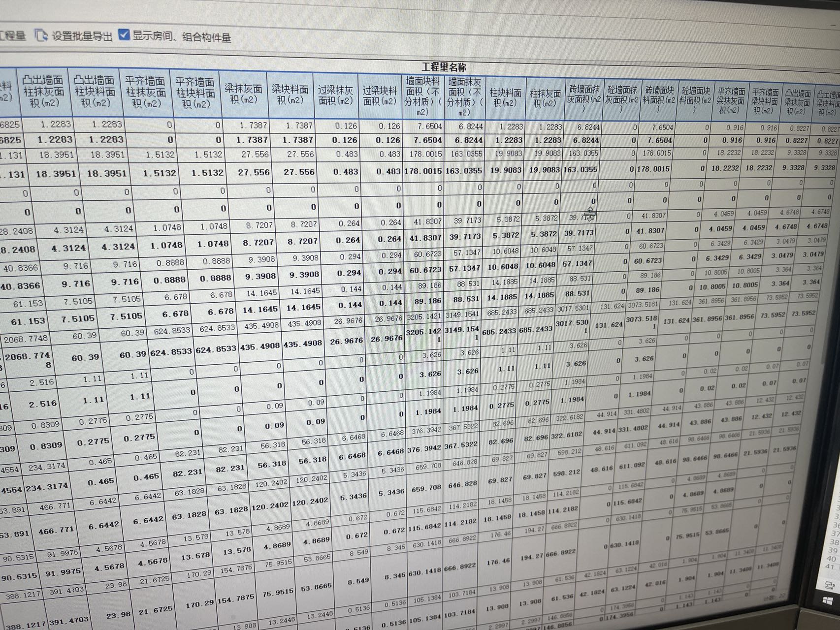Screen dimensions: 840x630
Task: Select row number 40 on the right monitor
Action: click(831, 559)
